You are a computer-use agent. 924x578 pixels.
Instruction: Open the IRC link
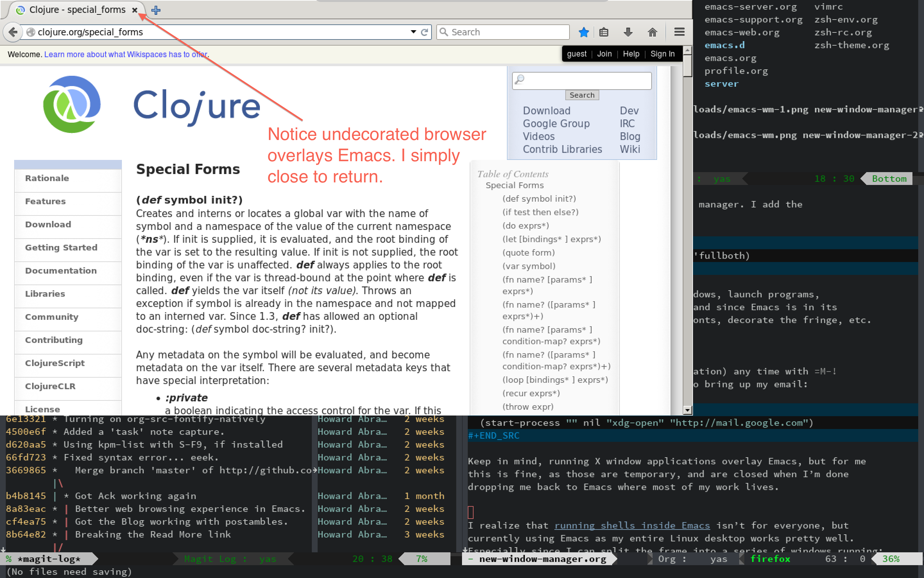tap(627, 124)
